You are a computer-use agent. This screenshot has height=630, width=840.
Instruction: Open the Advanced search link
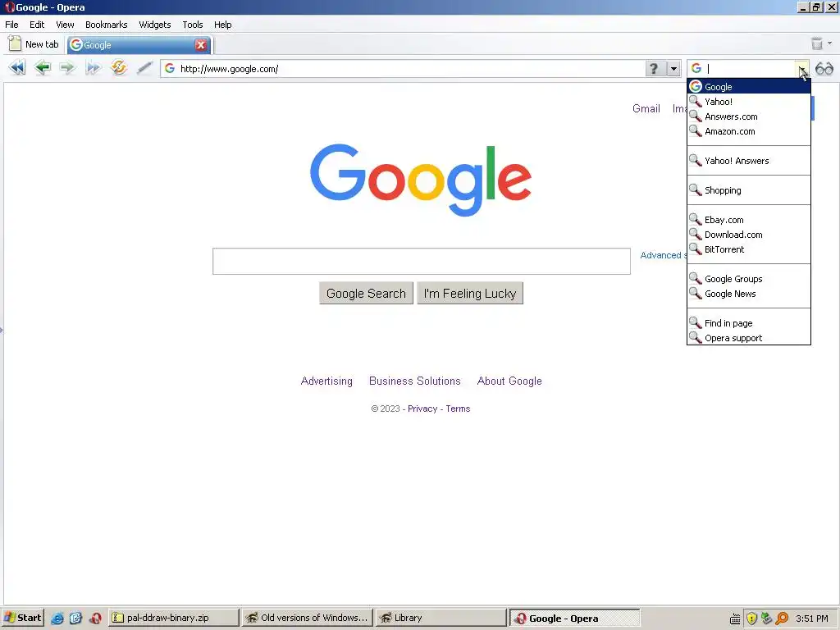(663, 255)
